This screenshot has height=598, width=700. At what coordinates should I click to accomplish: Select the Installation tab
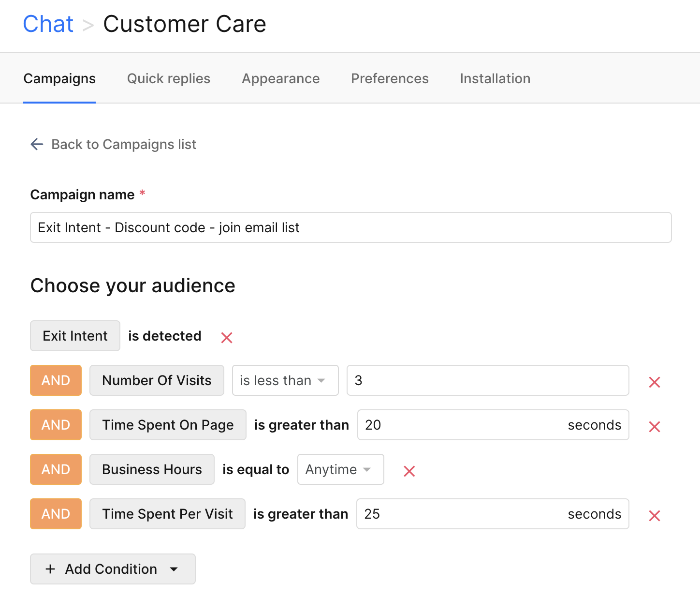click(495, 78)
